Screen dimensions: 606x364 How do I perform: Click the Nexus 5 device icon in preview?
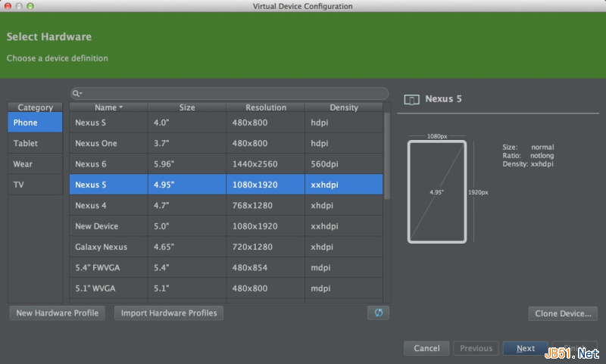tap(412, 99)
